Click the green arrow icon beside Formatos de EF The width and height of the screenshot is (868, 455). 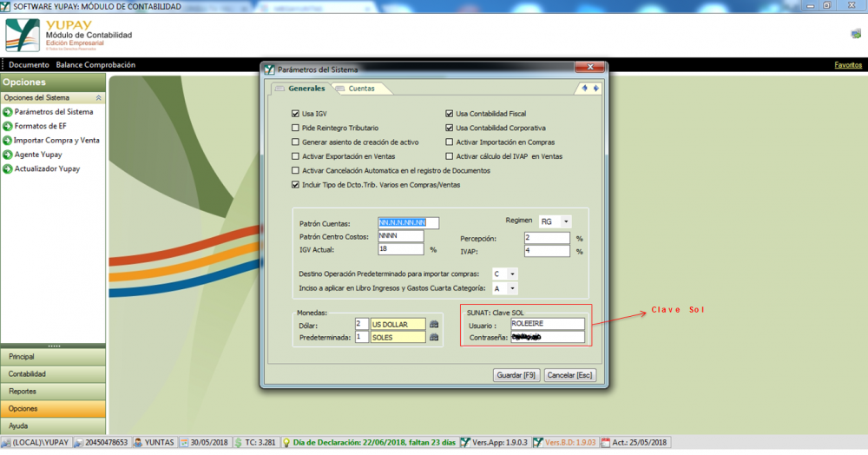(x=8, y=126)
